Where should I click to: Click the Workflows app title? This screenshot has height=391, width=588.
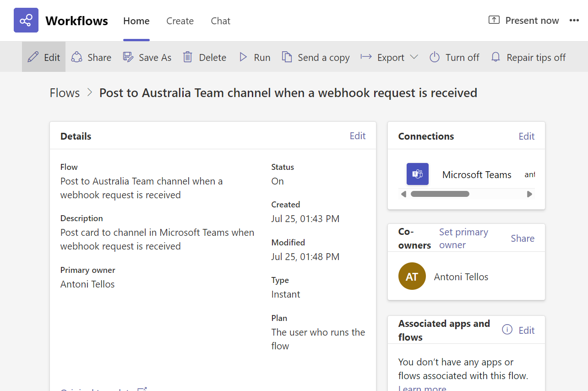click(x=76, y=21)
